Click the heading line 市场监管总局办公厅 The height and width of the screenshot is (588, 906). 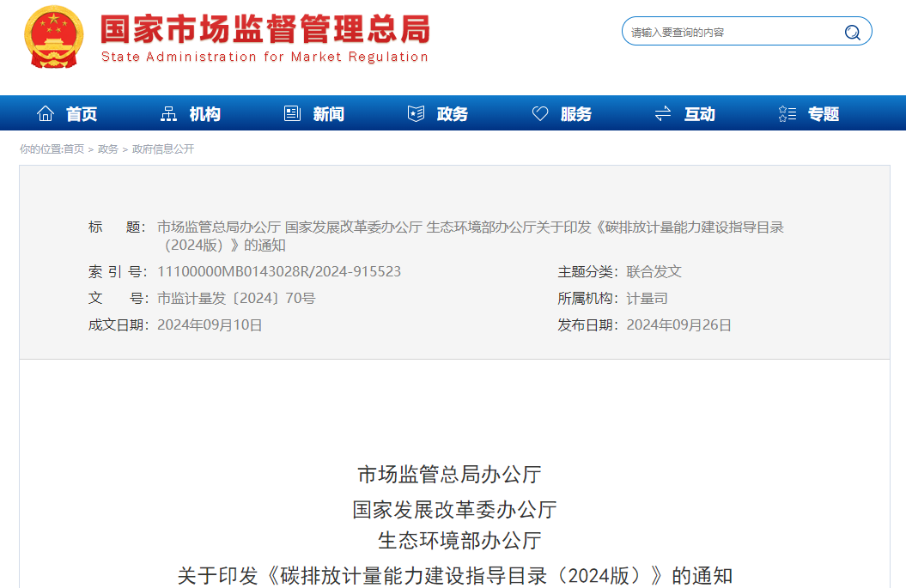click(449, 474)
